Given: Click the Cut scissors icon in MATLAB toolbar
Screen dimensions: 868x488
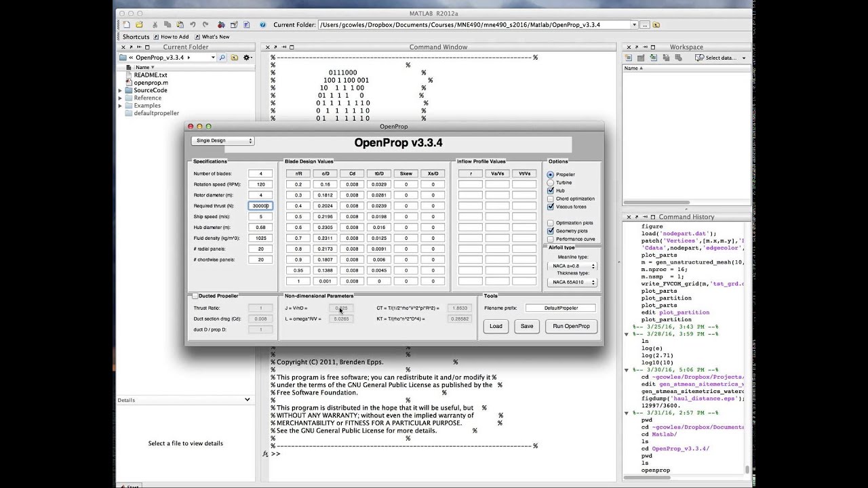Looking at the screenshot, I should pos(155,24).
